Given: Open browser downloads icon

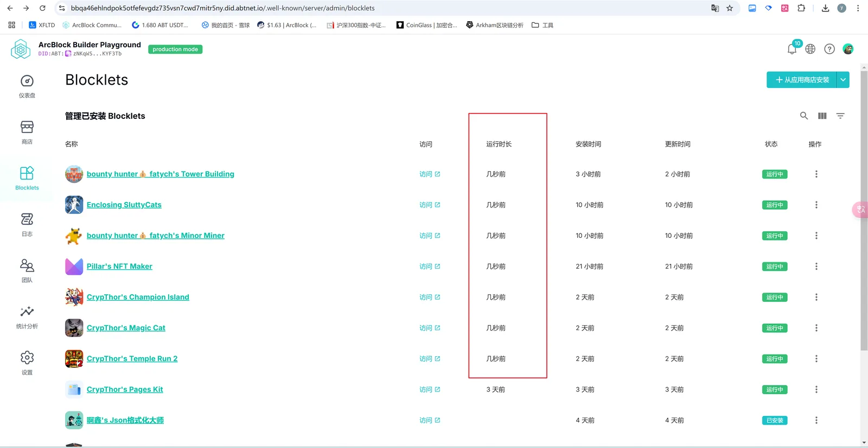Looking at the screenshot, I should [825, 8].
